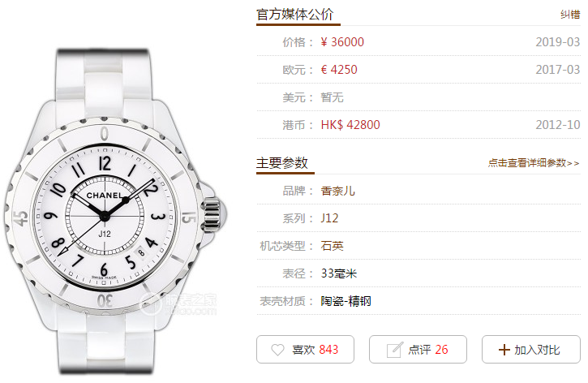The height and width of the screenshot is (383, 588).
Task: Click the ¥ 36000 price value
Action: click(342, 42)
